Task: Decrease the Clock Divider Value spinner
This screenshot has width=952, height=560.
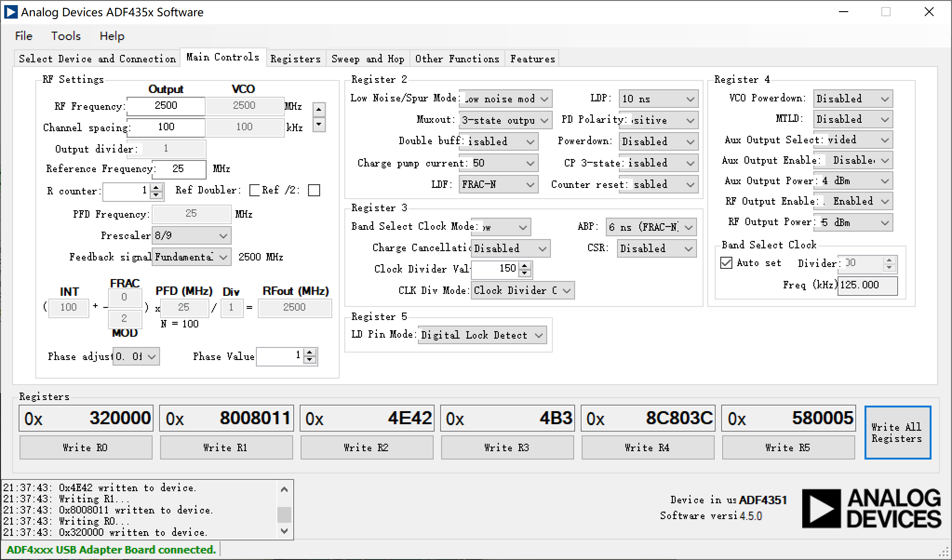Action: 525,273
